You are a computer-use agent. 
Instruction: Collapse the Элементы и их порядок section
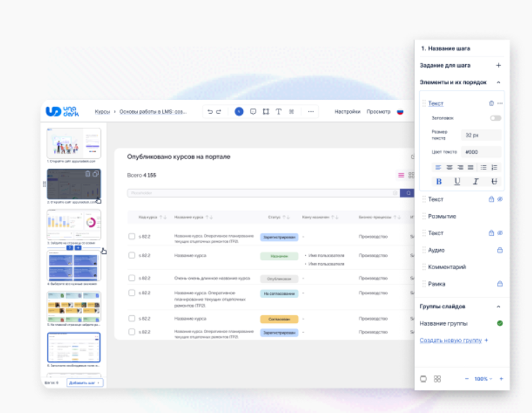pos(498,82)
